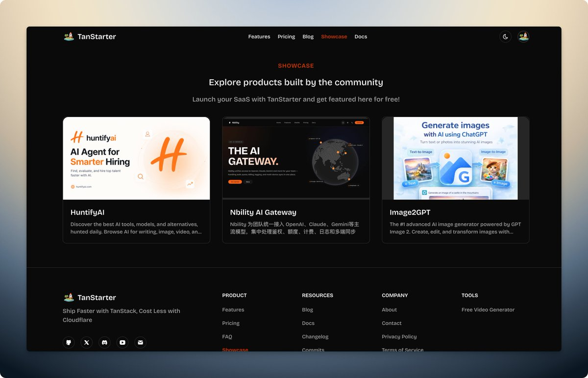Open the Privacy Policy footer link
588x378 pixels.
tap(399, 337)
